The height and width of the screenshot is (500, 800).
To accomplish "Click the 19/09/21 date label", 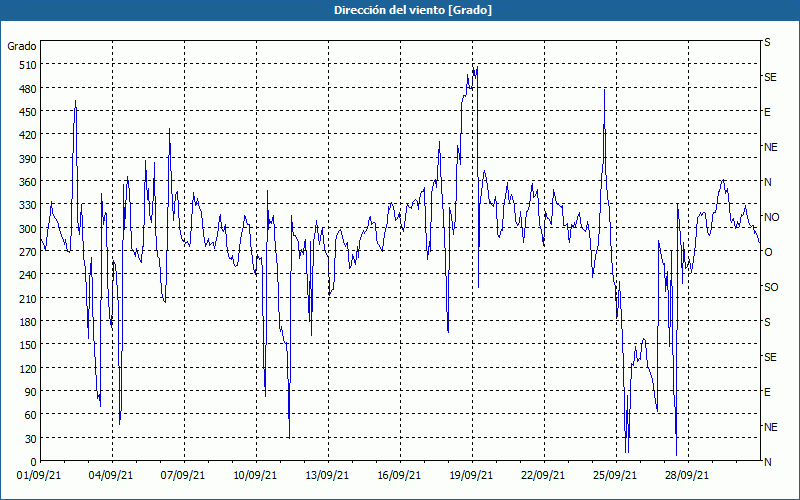I will (x=471, y=476).
